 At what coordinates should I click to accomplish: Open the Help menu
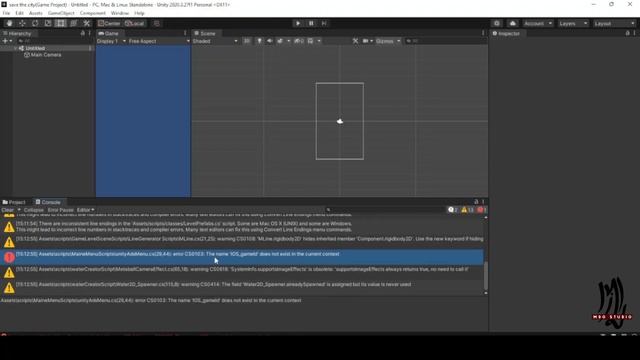(139, 13)
